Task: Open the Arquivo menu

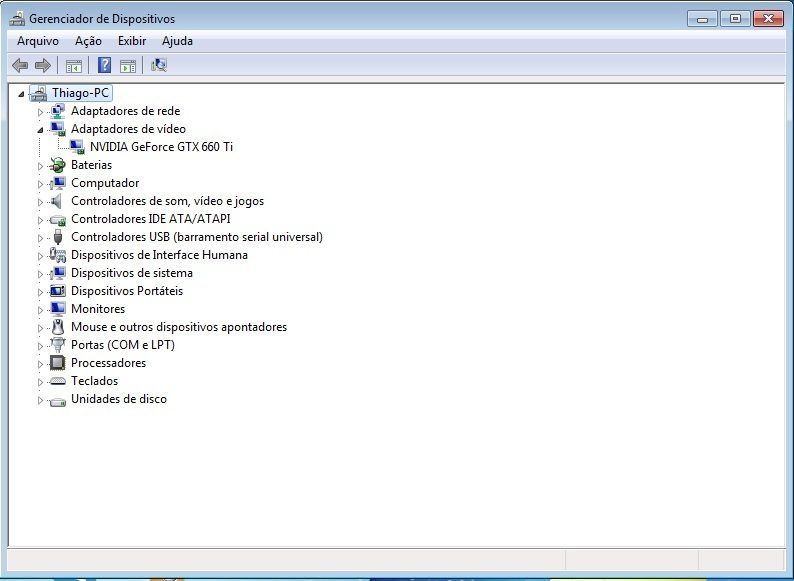Action: coord(38,41)
